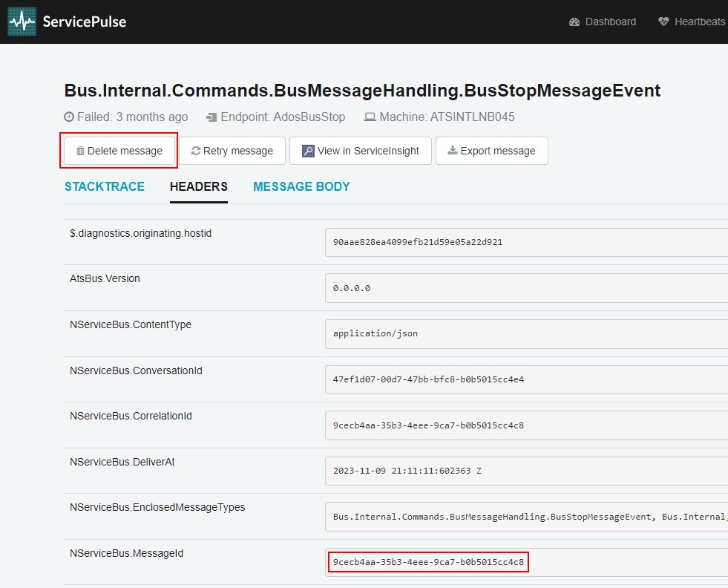This screenshot has height=588, width=728.
Task: Open message via View in ServiceInsight
Action: pos(361,151)
